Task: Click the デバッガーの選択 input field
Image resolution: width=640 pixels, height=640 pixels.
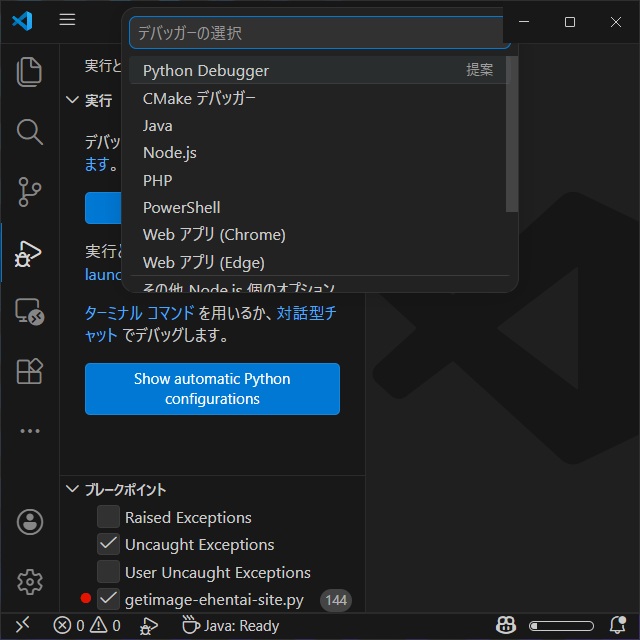Action: click(318, 33)
